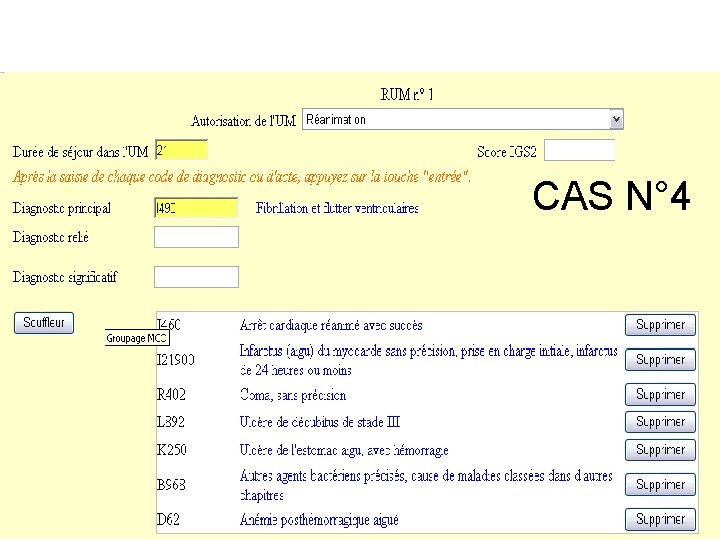Image resolution: width=720 pixels, height=540 pixels.
Task: Click 'Ulcère de l'estomac aigu, avec hémorragie' text
Action: [344, 450]
